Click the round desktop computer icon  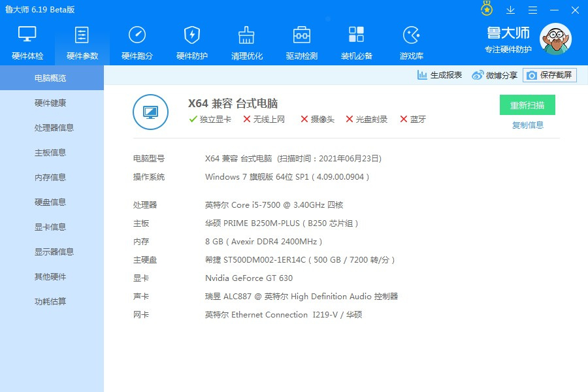[150, 112]
